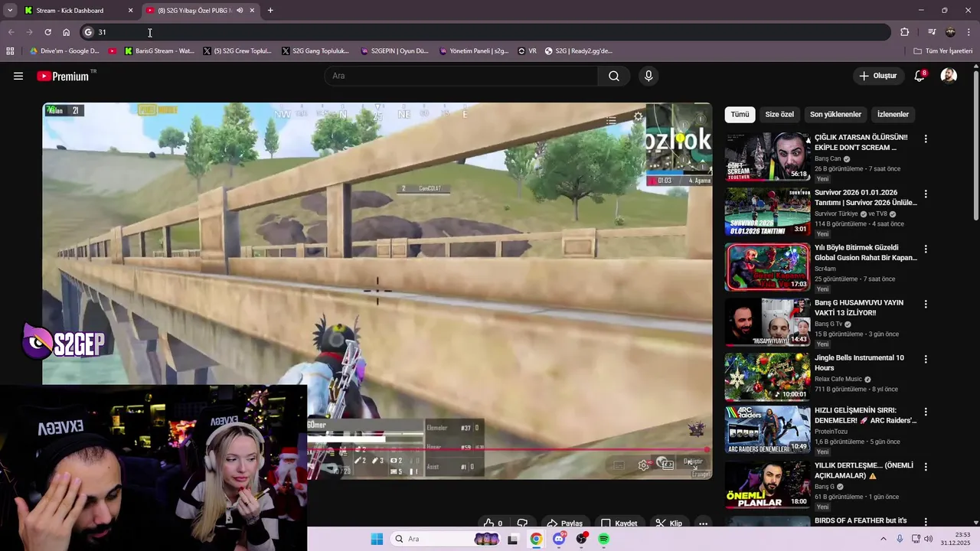This screenshot has height=551, width=980.
Task: Open the Drive'ım Google Drive bookmark
Action: tap(64, 51)
